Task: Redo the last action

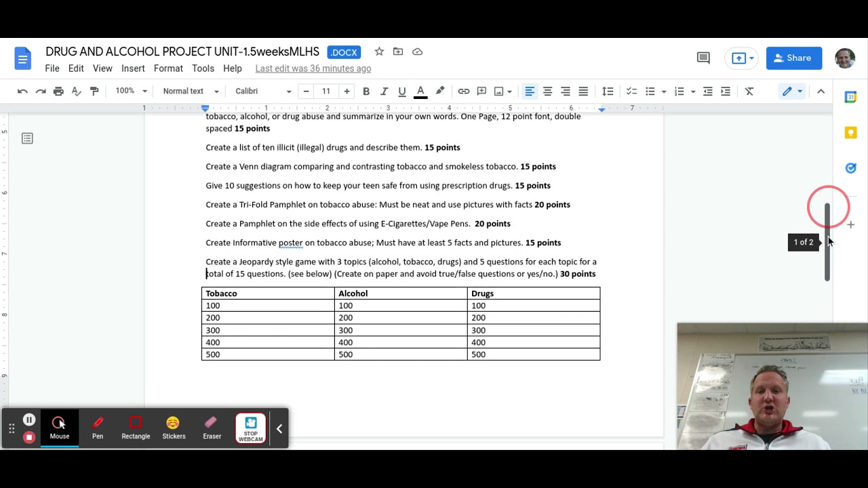Action: click(41, 91)
